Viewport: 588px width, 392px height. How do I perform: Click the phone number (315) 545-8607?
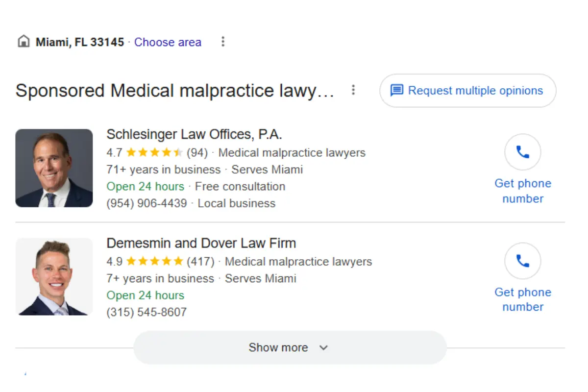147,312
